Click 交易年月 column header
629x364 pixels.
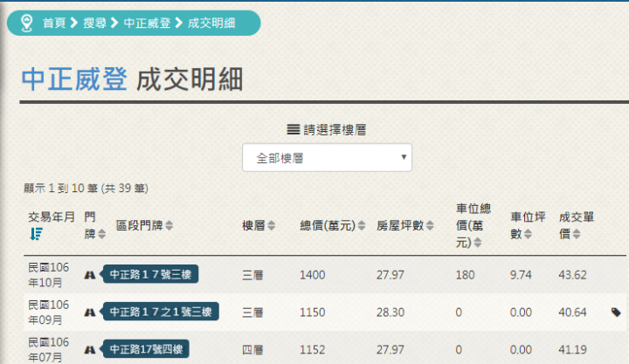pos(52,216)
